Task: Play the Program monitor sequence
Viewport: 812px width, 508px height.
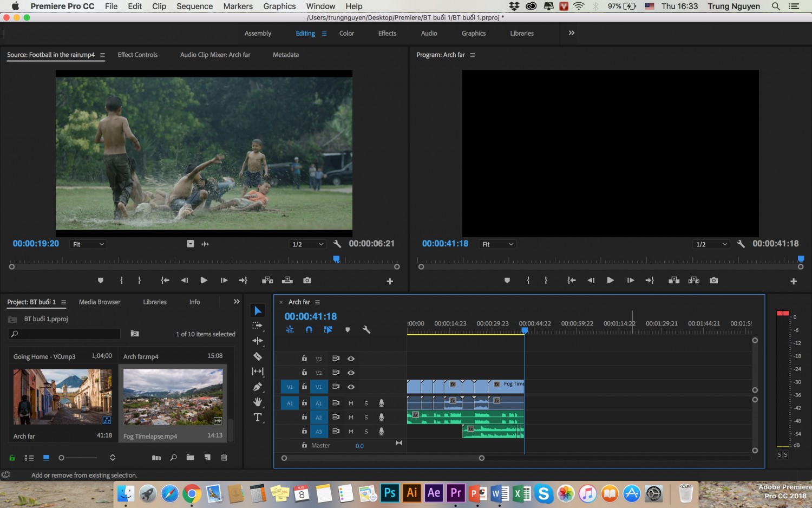Action: coord(611,281)
